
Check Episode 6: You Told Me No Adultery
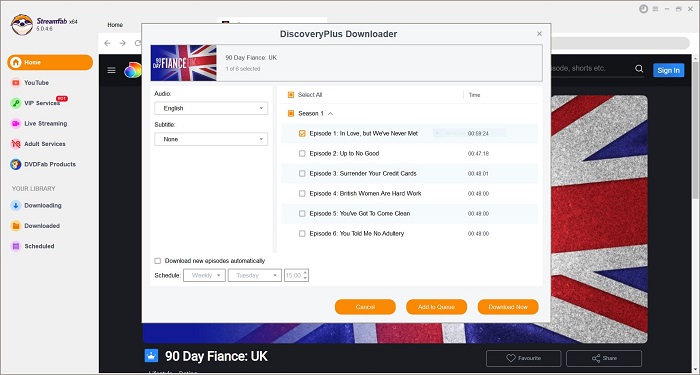click(302, 234)
